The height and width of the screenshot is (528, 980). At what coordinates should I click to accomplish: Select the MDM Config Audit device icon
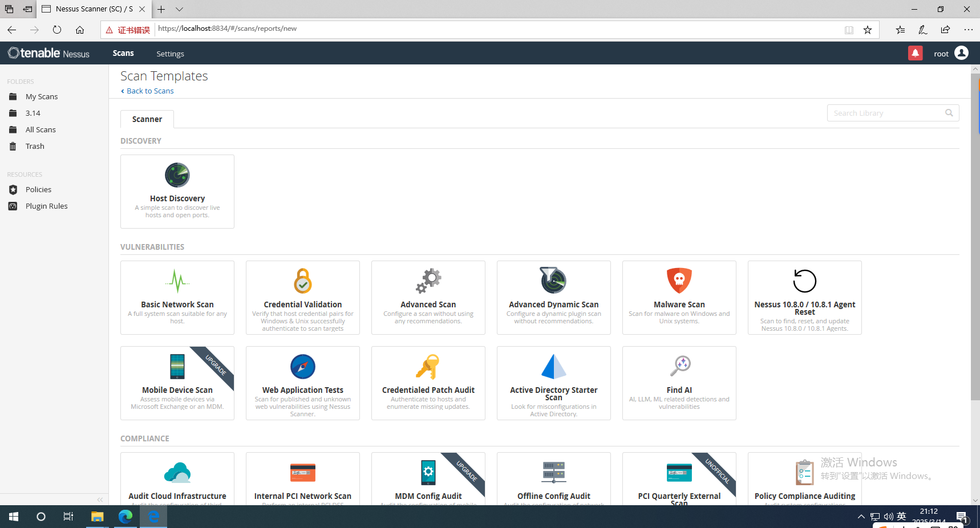click(x=428, y=473)
